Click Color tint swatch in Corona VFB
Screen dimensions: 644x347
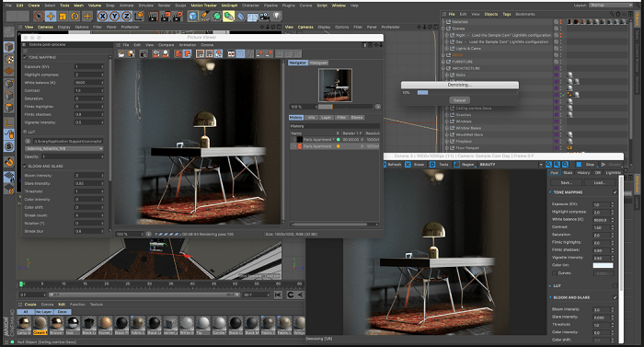pos(603,265)
